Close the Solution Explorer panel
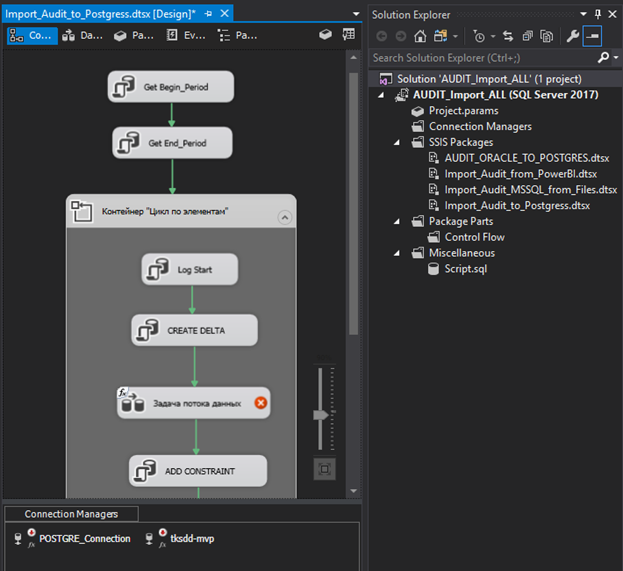The height and width of the screenshot is (571, 623). pyautogui.click(x=612, y=14)
